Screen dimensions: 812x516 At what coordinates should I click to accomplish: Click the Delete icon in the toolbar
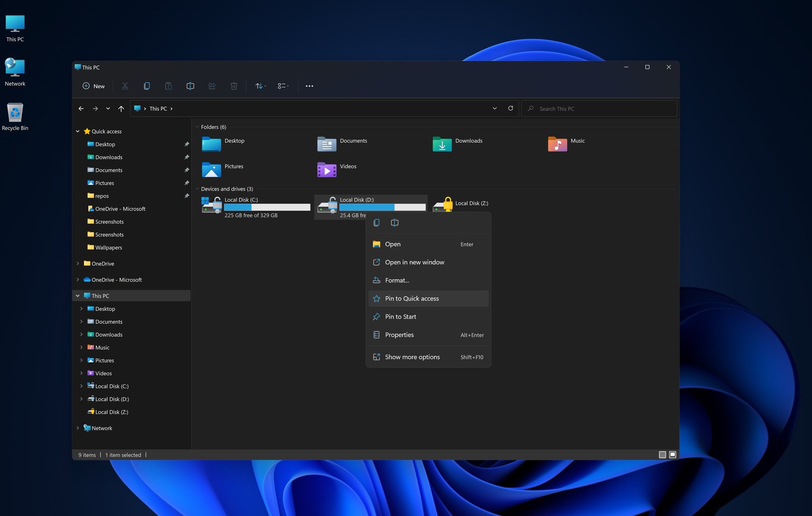point(233,86)
